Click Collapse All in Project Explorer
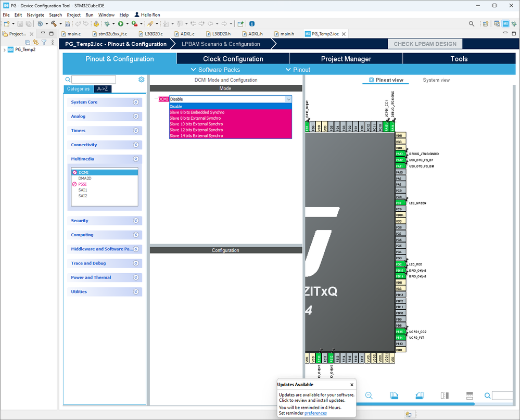The image size is (520, 420). [28, 43]
